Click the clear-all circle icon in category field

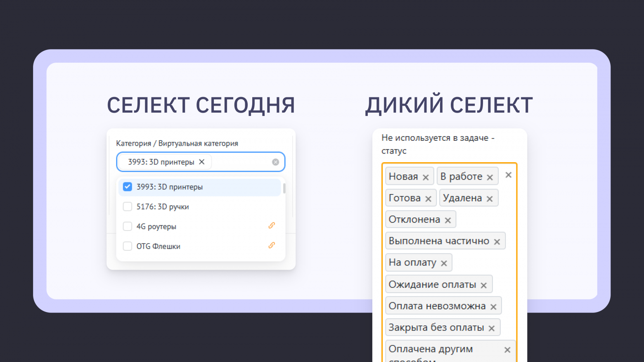275,162
